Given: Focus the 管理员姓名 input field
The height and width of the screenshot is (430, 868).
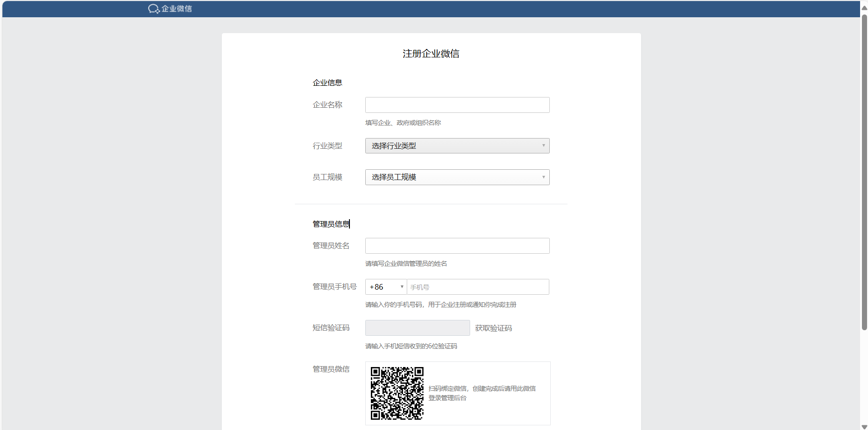Looking at the screenshot, I should tap(457, 246).
